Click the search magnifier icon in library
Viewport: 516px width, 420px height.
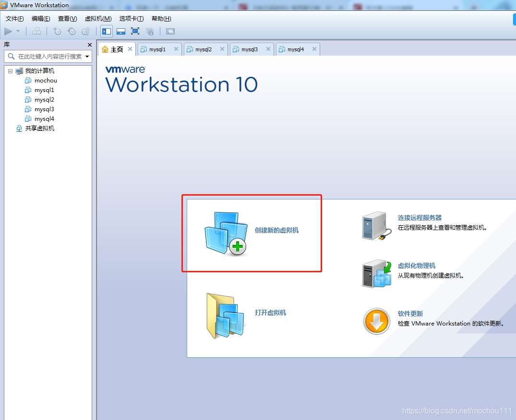pos(11,57)
